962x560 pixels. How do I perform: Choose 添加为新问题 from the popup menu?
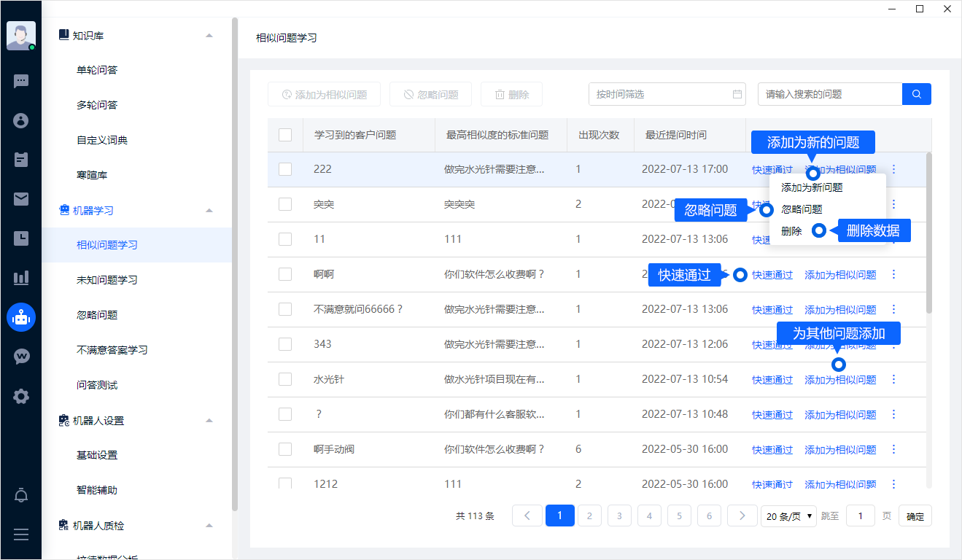click(x=812, y=187)
